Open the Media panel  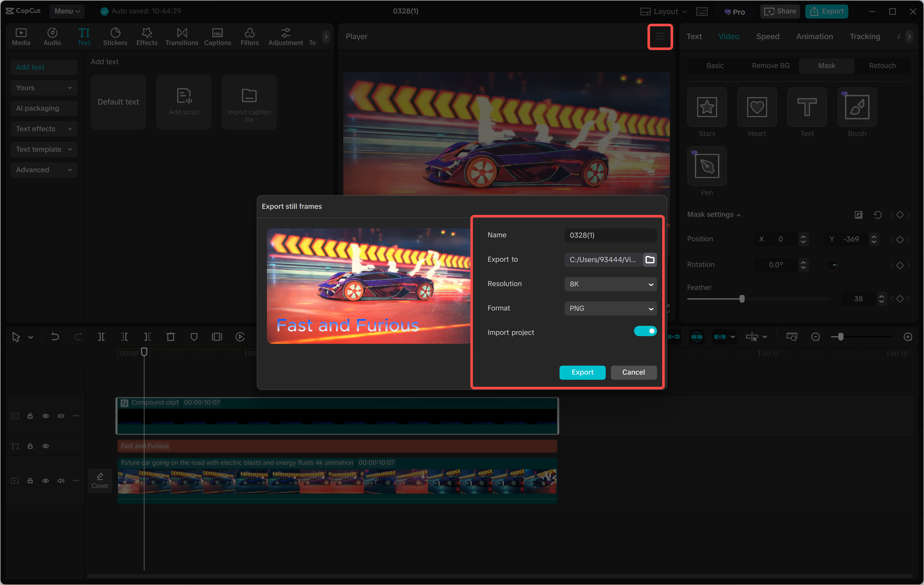coord(21,37)
